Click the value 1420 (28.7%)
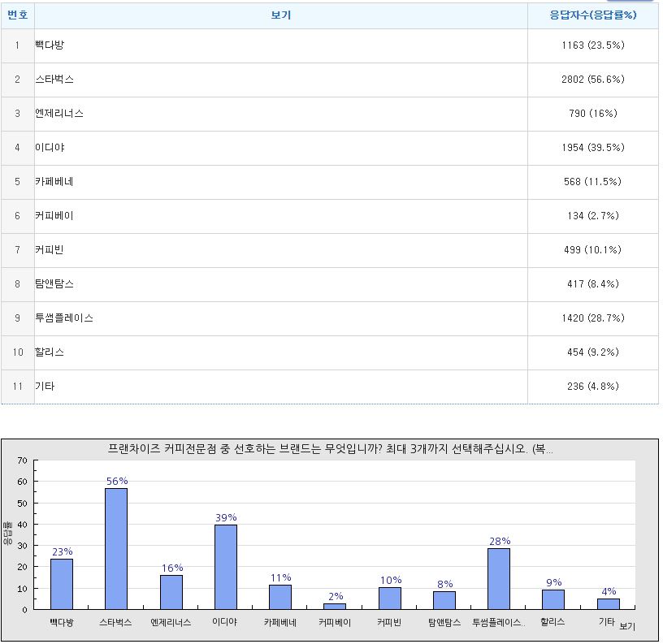 click(x=593, y=318)
